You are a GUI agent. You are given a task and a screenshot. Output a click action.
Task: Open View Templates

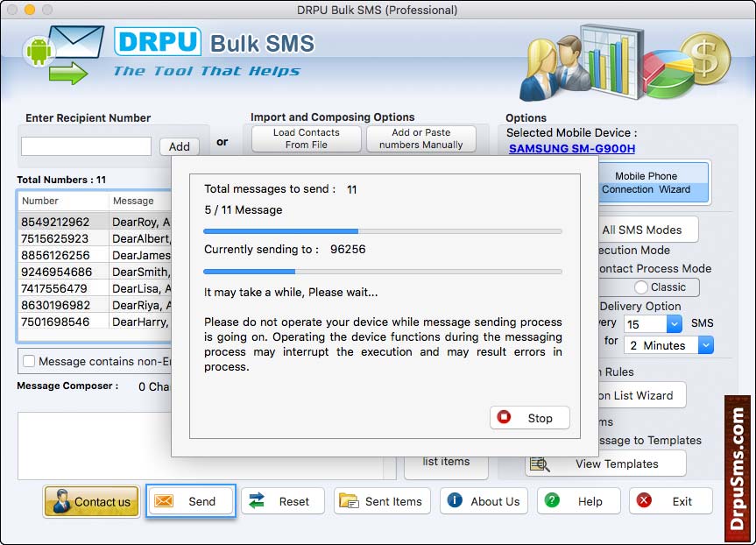605,464
